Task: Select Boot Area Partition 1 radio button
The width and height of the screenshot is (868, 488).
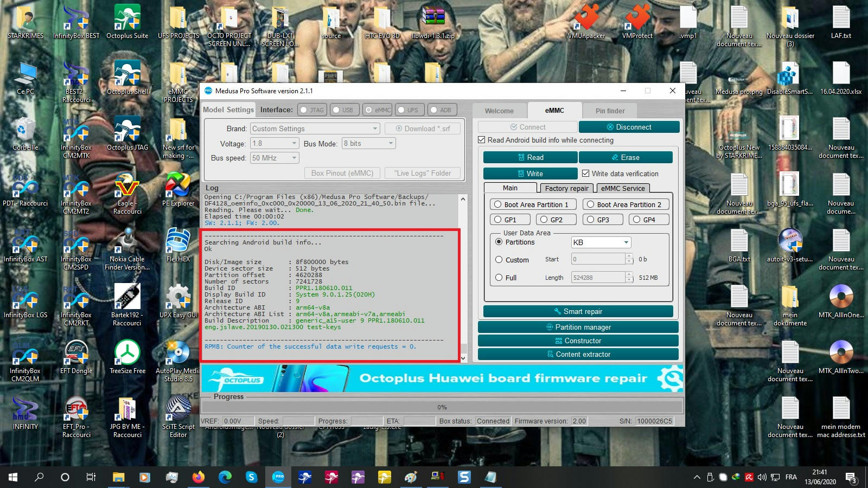Action: (497, 204)
